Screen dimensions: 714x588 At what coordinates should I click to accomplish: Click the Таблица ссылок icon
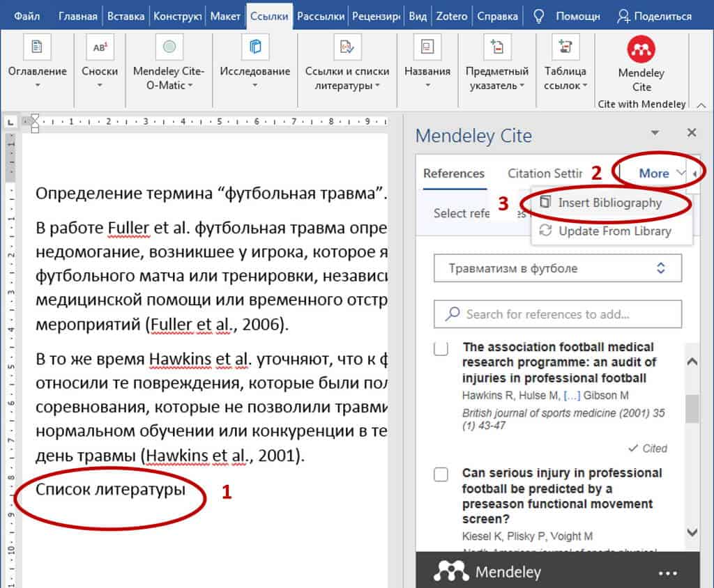pos(565,47)
